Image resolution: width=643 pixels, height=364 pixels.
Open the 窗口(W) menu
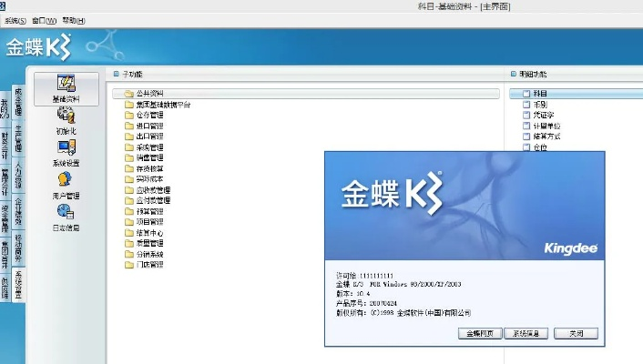click(43, 20)
